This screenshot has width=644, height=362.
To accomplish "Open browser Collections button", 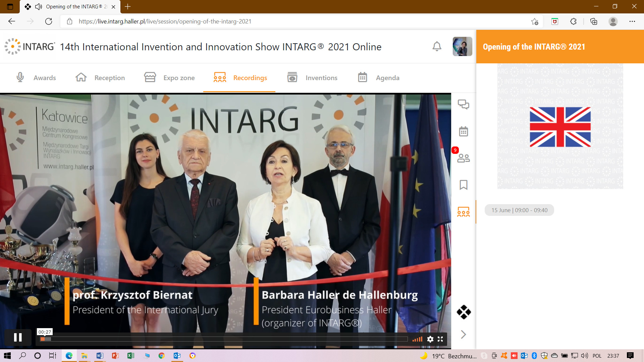I will [594, 21].
